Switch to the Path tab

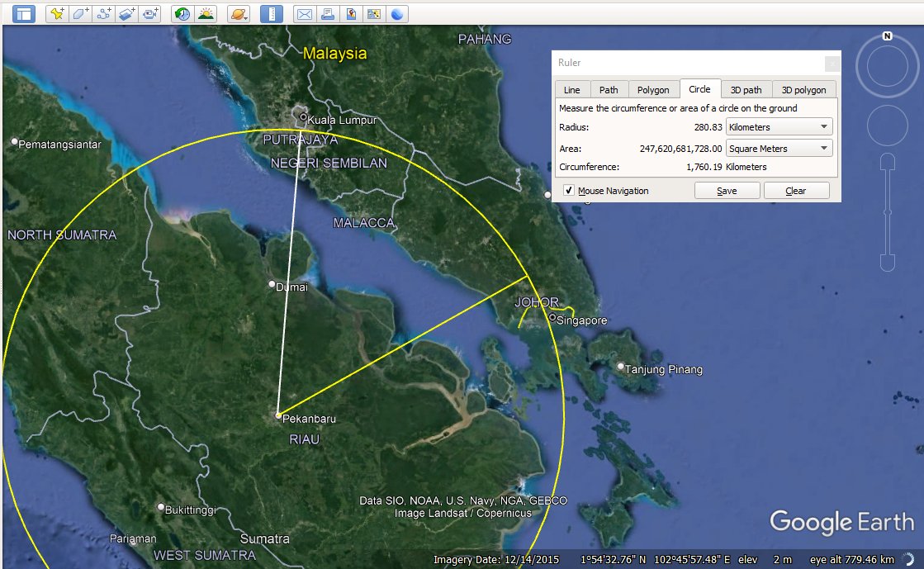click(x=609, y=90)
